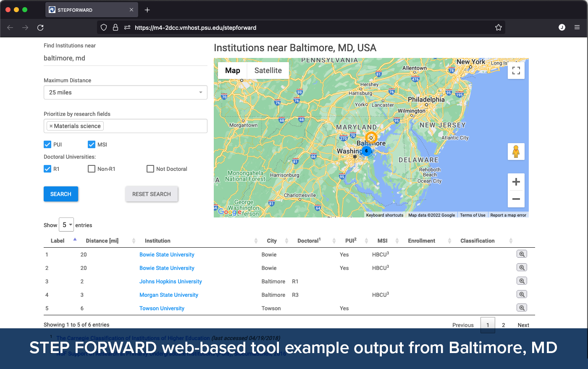588x369 pixels.
Task: Uncheck the PUI checkbox
Action: pos(47,144)
